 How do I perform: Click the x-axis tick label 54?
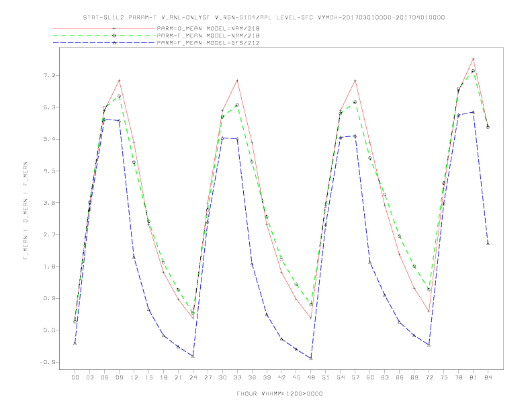pyautogui.click(x=341, y=377)
